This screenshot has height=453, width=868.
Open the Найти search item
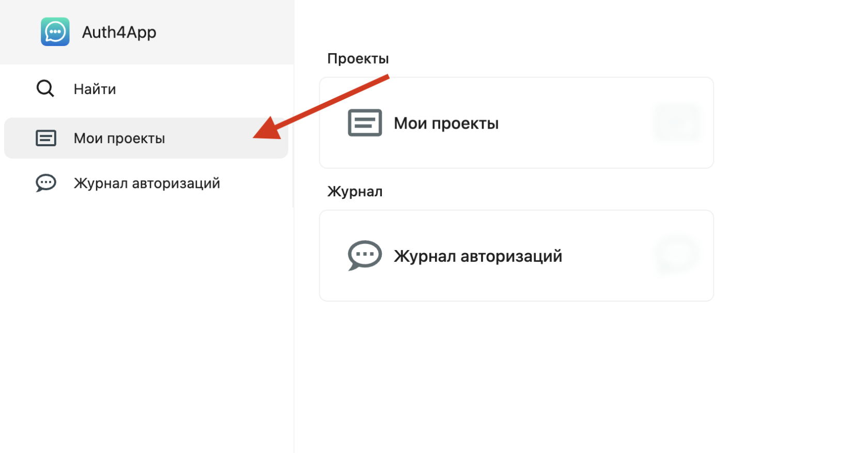click(x=146, y=89)
